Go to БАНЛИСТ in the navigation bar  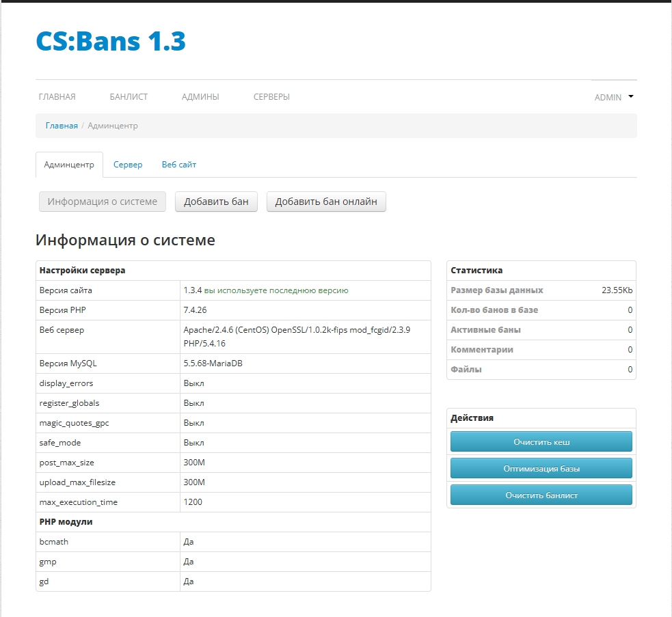129,97
